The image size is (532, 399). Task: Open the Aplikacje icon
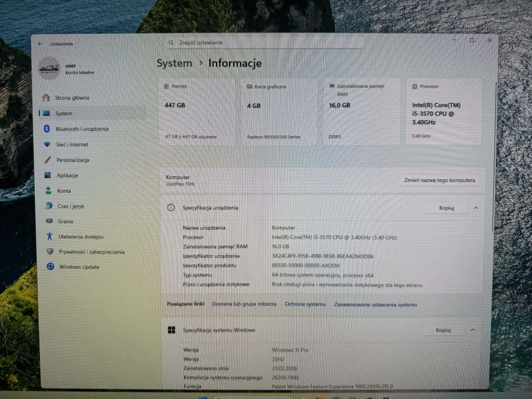(48, 175)
